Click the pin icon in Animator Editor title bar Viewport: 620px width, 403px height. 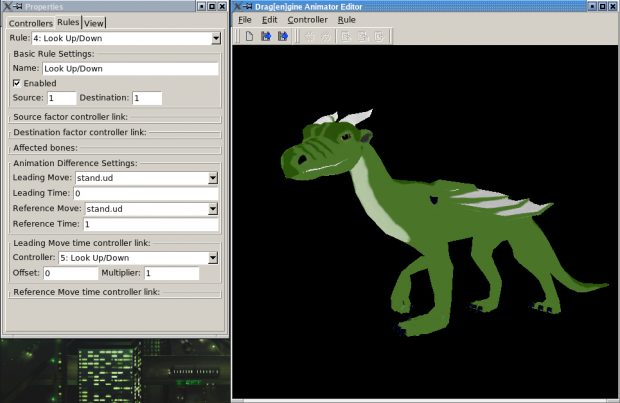[x=248, y=6]
